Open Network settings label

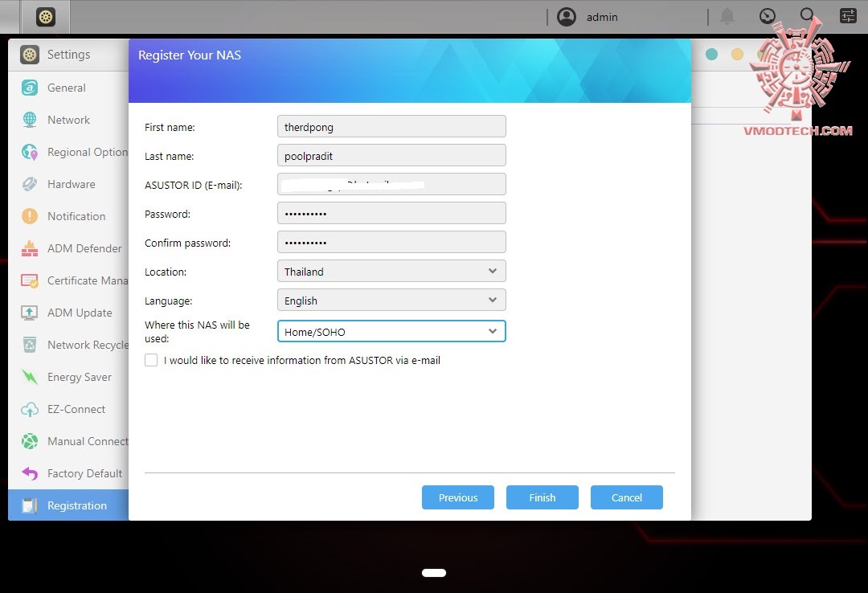pos(68,120)
